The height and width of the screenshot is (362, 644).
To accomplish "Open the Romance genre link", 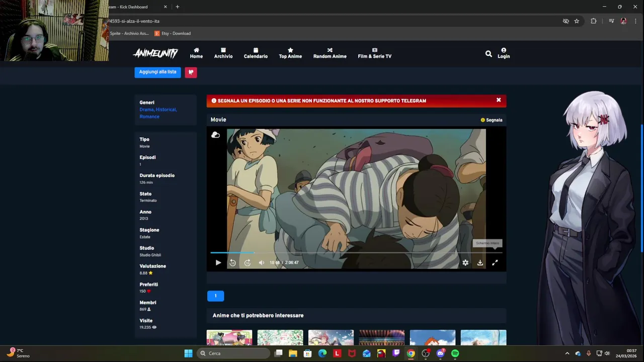I will [x=149, y=116].
